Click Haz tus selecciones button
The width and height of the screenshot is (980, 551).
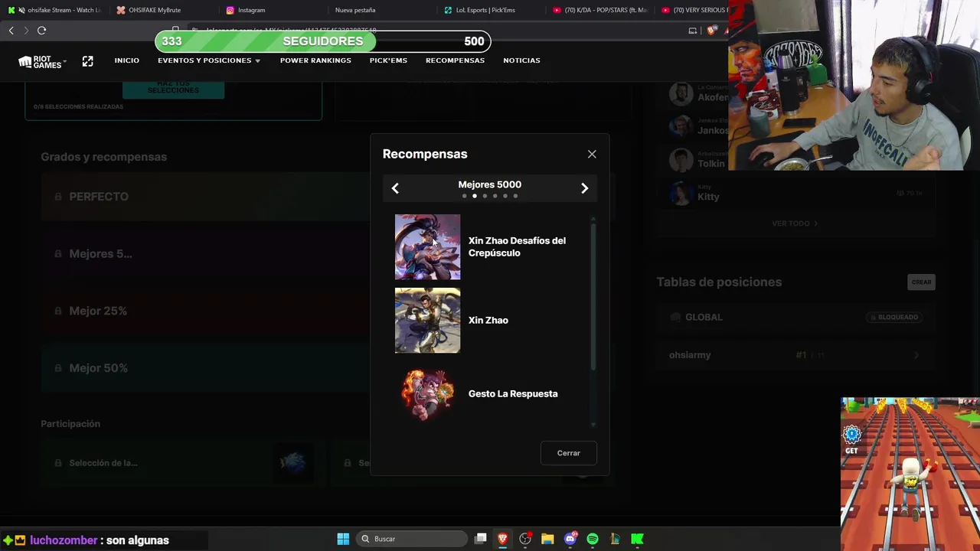click(173, 89)
